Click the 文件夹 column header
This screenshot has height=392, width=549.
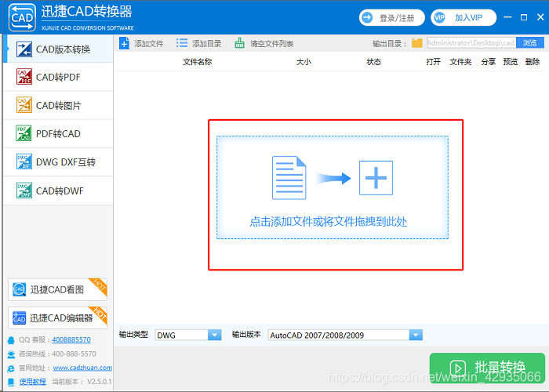tap(461, 62)
